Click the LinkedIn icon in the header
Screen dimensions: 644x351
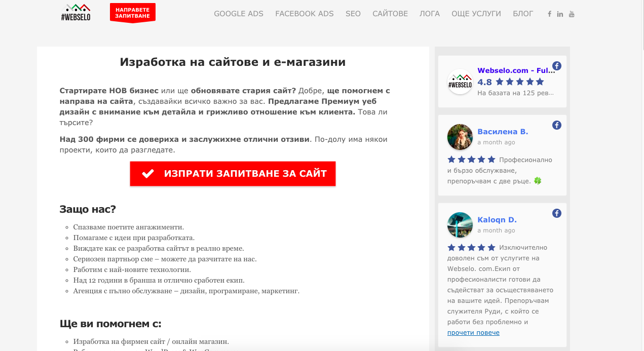[x=560, y=14]
